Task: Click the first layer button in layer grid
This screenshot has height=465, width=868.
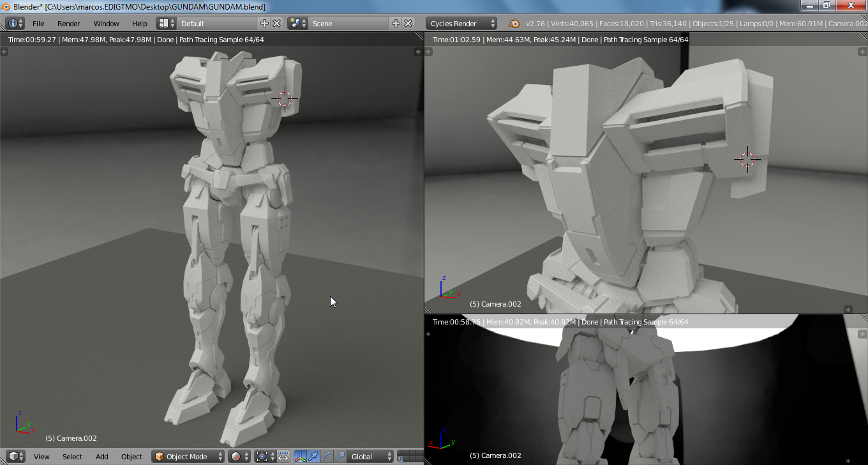Action: pyautogui.click(x=401, y=454)
